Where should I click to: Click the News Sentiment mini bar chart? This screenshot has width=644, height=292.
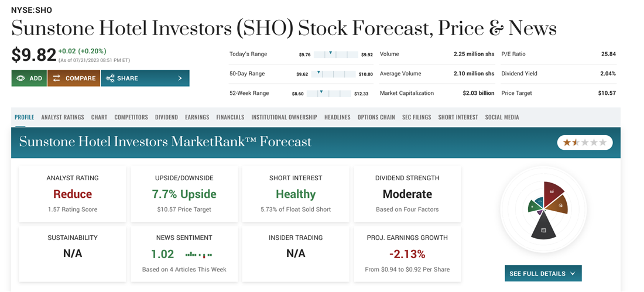(198, 255)
